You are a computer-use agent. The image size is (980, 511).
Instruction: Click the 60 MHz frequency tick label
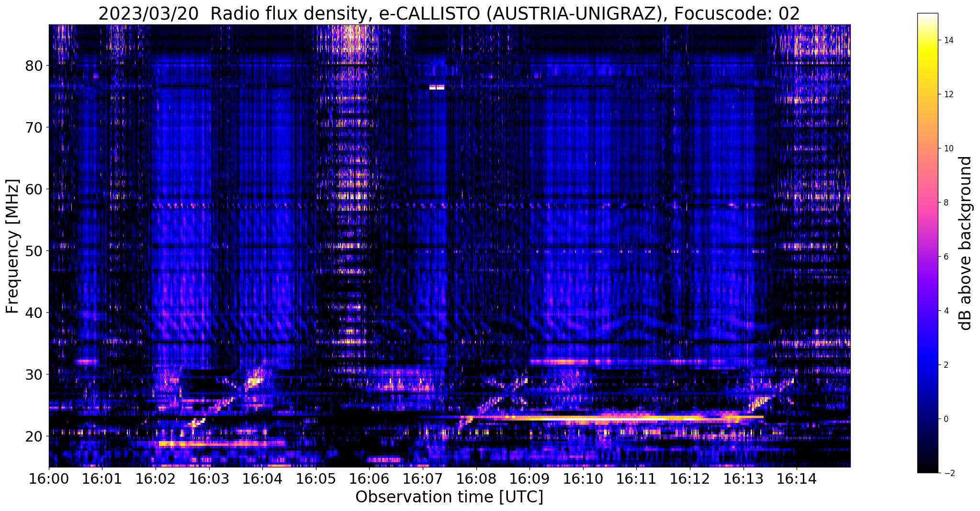(x=34, y=189)
